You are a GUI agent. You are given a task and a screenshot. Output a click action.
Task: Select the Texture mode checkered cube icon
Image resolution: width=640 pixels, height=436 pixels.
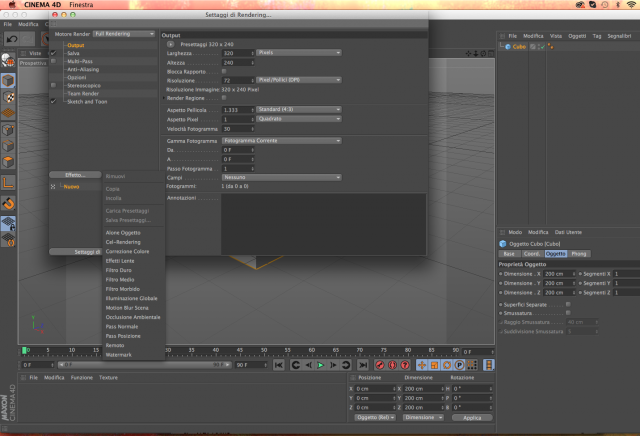click(8, 97)
